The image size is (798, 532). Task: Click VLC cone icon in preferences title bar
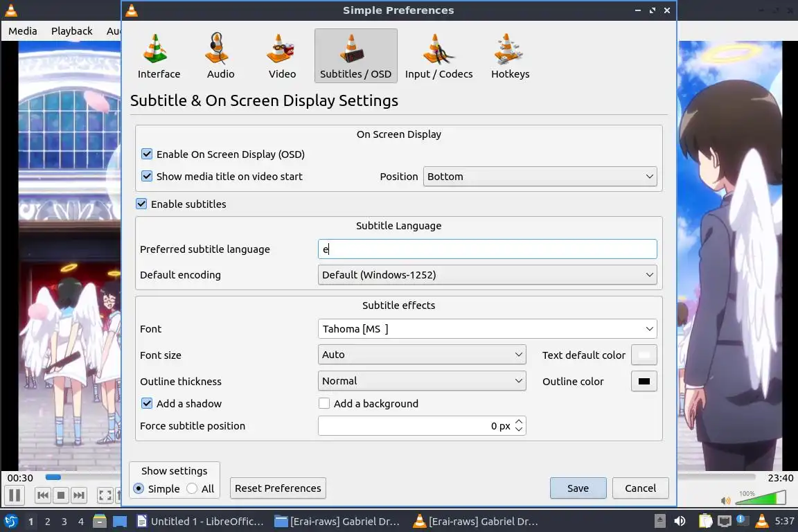(132, 10)
